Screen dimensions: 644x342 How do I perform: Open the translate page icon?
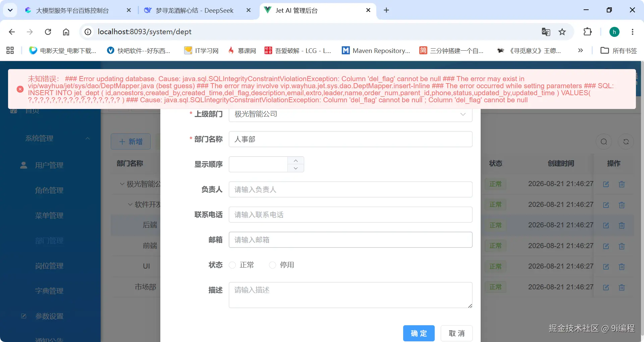click(x=546, y=32)
